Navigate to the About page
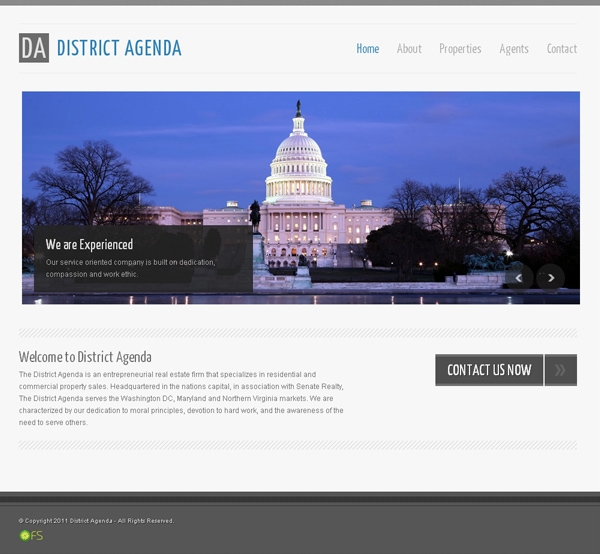Image resolution: width=600 pixels, height=554 pixels. point(409,49)
